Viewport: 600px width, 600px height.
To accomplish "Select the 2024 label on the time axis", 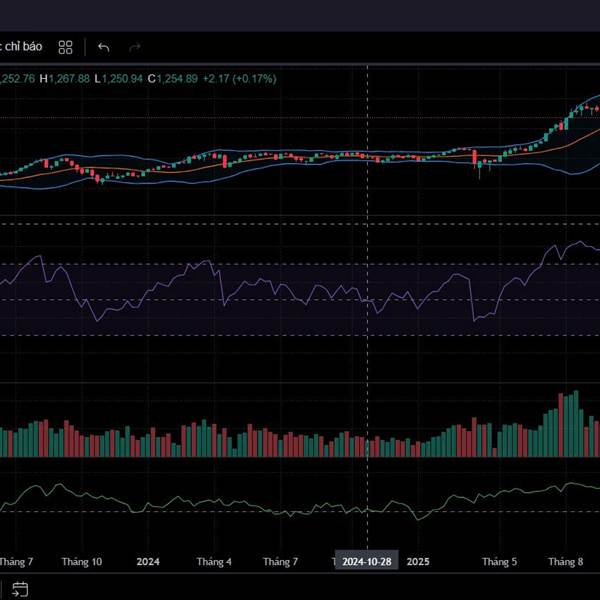I will click(148, 562).
